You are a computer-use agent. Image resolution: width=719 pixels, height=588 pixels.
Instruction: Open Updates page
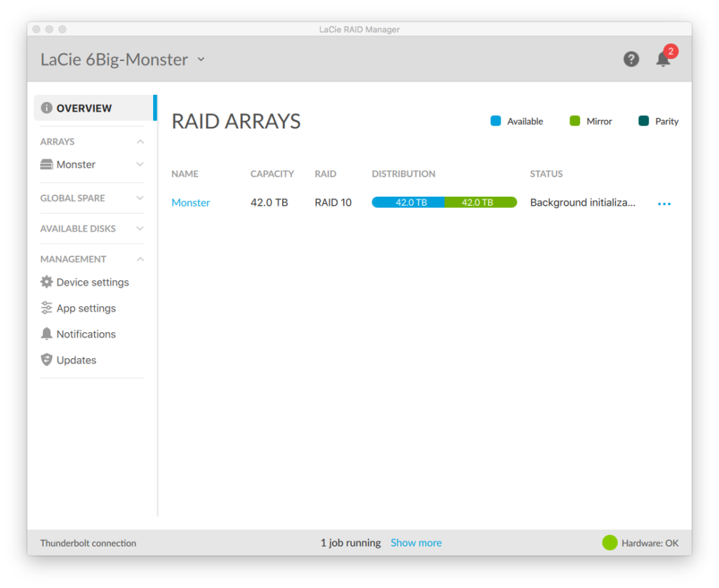pyautogui.click(x=77, y=360)
